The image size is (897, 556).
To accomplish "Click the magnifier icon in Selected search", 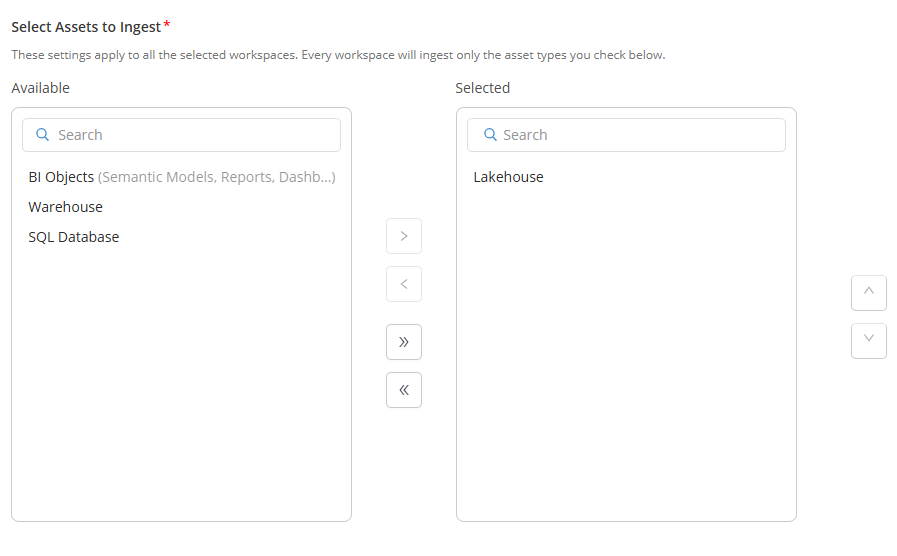I will (489, 135).
